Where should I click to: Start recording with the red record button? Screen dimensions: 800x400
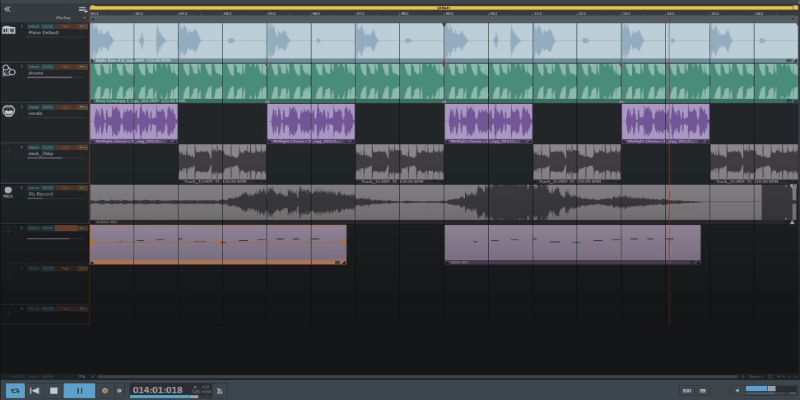(104, 390)
